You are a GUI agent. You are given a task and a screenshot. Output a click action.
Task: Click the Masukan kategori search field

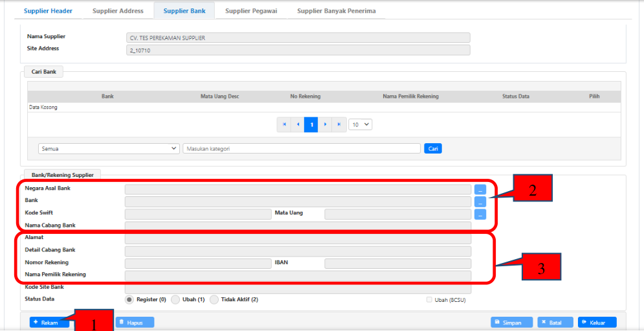point(302,148)
